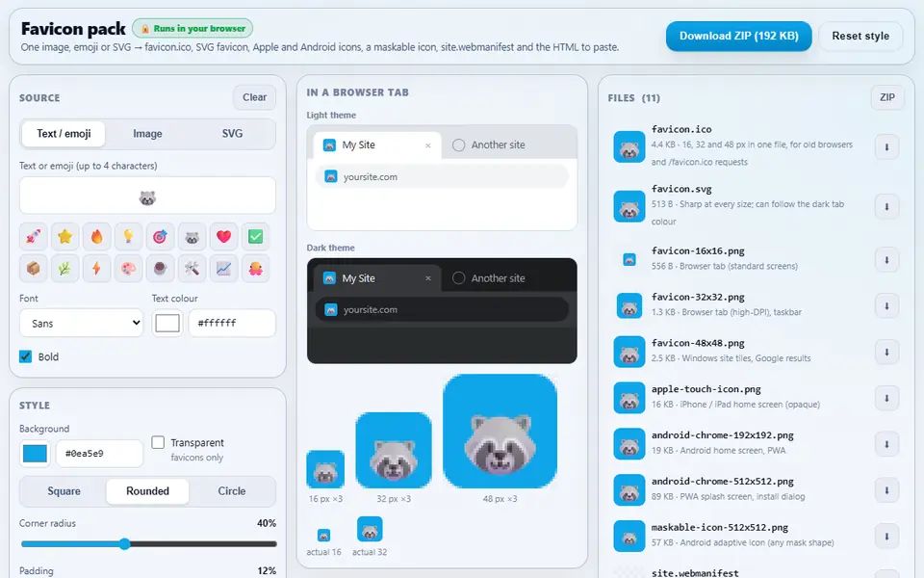Close the dark theme My Site tab
This screenshot has height=578, width=924.
tap(428, 278)
